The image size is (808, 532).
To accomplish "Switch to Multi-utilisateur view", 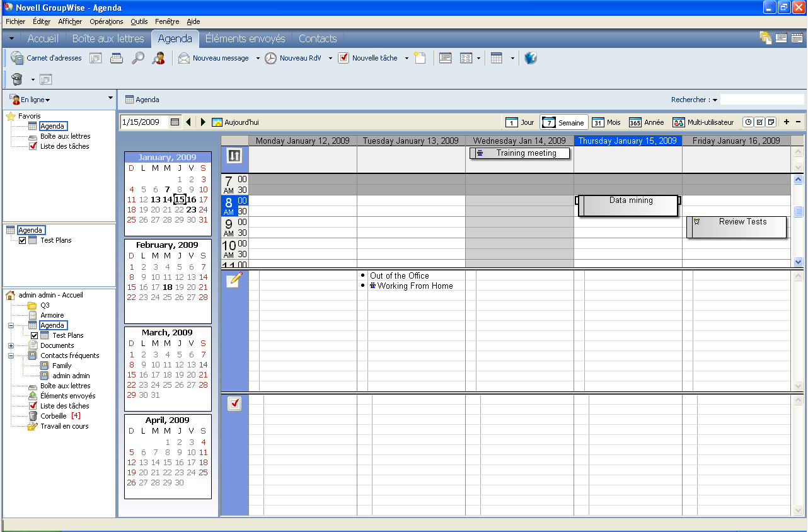I will tap(703, 122).
